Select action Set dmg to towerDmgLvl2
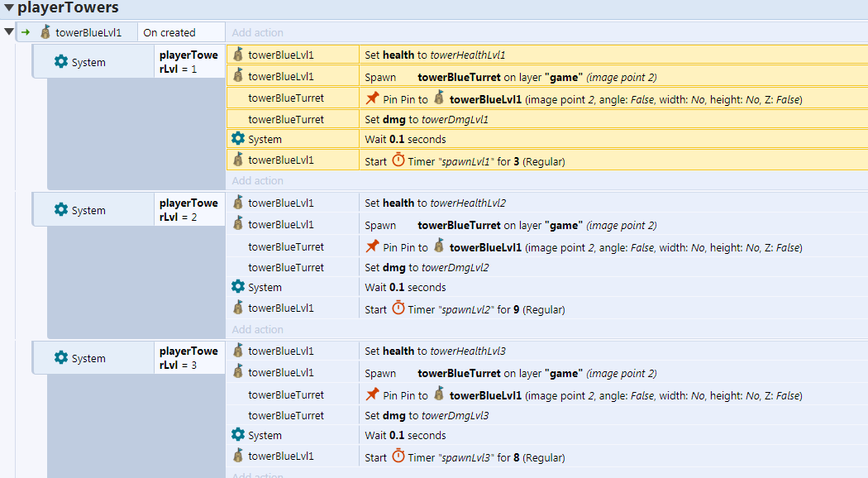The width and height of the screenshot is (868, 478). pyautogui.click(x=427, y=267)
